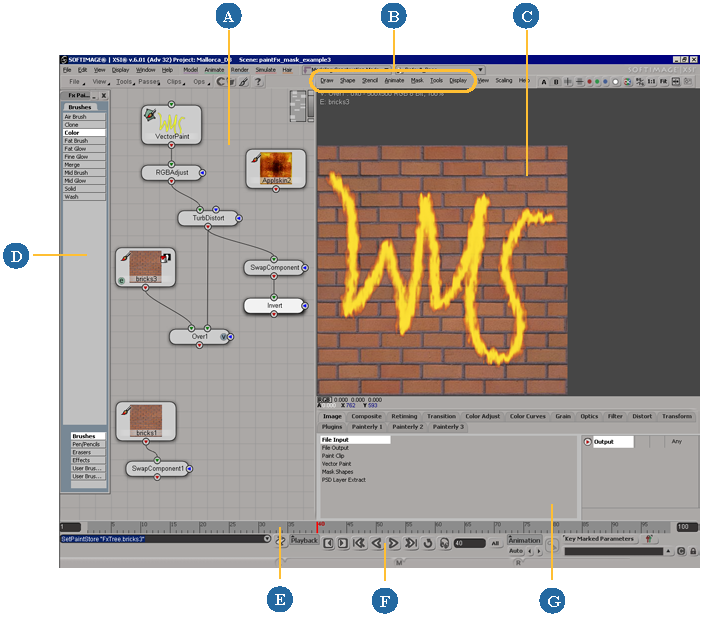Image resolution: width=703 pixels, height=617 pixels.
Task: Switch brush category to Erasers
Action: (88, 452)
